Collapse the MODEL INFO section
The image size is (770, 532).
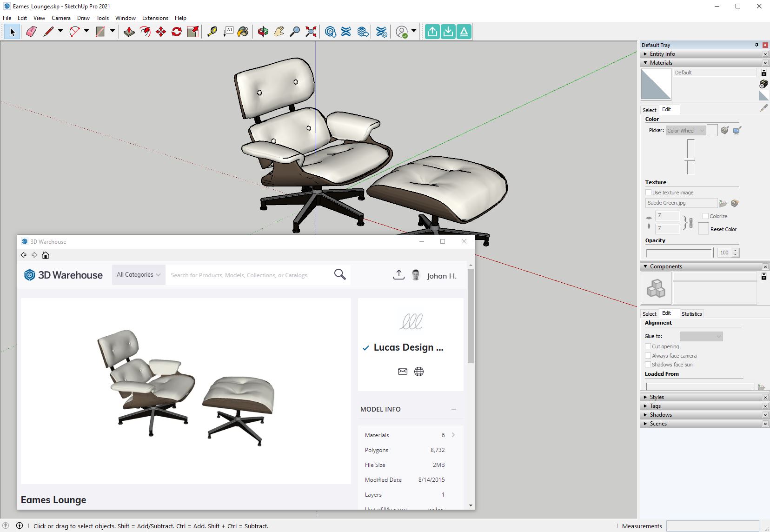(453, 409)
